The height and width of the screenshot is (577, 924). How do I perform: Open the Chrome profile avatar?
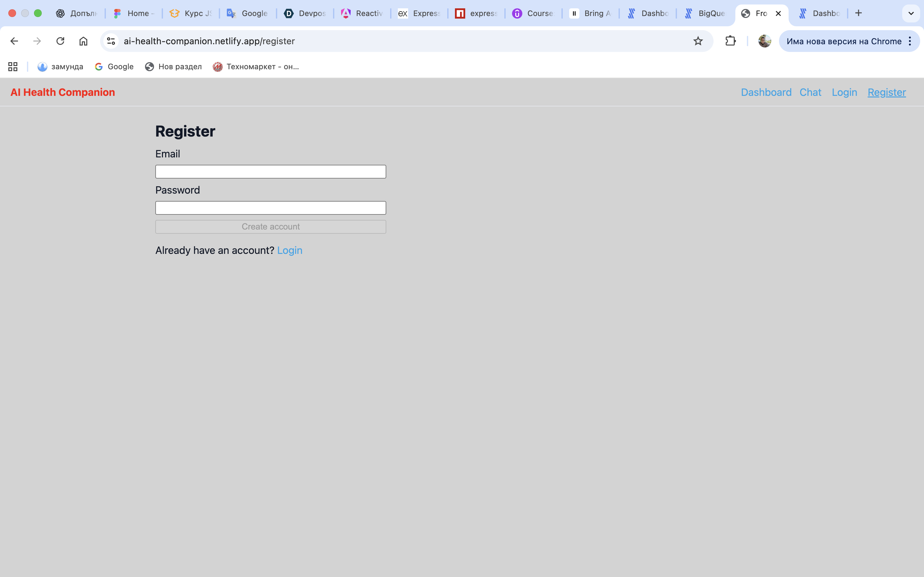(x=765, y=41)
